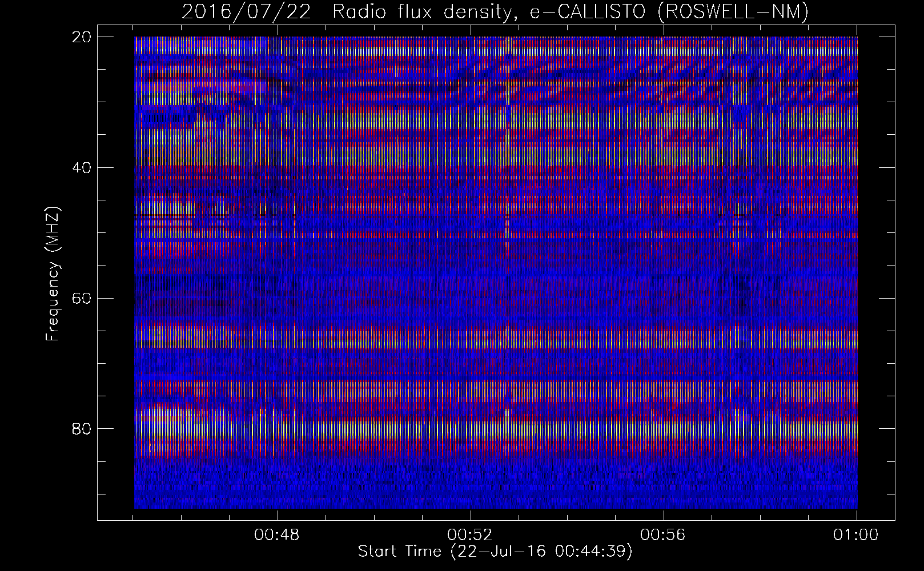This screenshot has height=571, width=924.
Task: Click the "Frequency (MHZ)" axis label
Action: pos(53,274)
